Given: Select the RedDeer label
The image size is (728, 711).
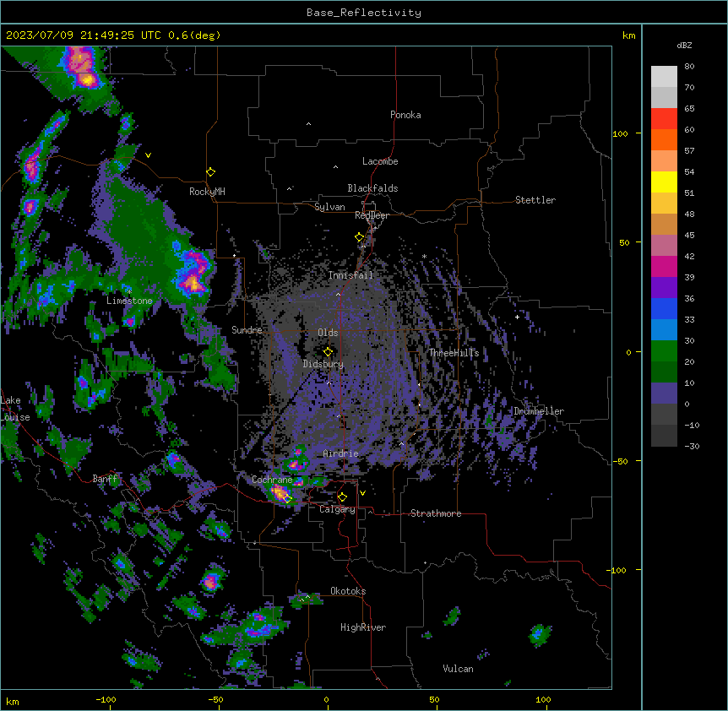Looking at the screenshot, I should [372, 215].
